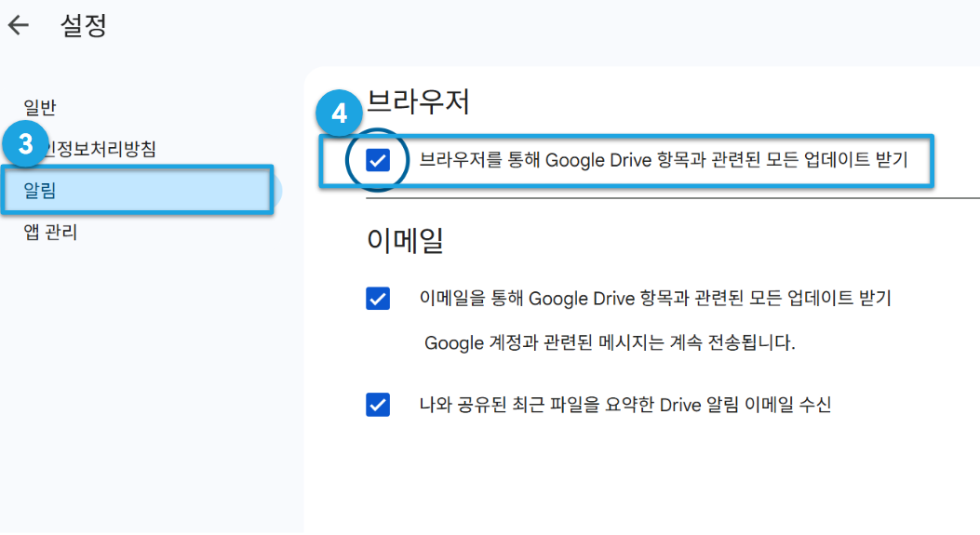Select the highlighted 알림 sidebar item
Image resolution: width=980 pixels, height=535 pixels.
pyautogui.click(x=138, y=190)
